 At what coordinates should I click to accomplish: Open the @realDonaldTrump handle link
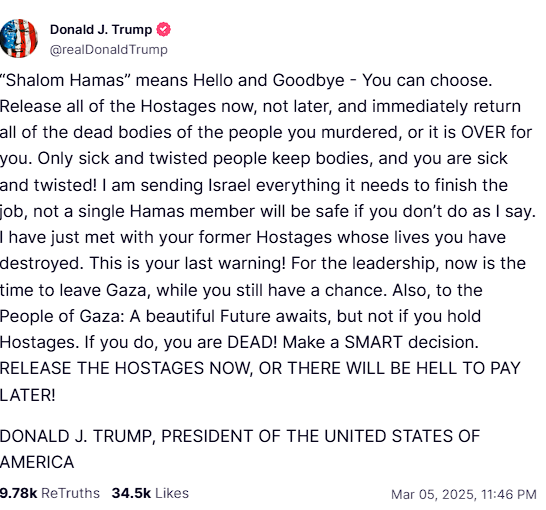tap(109, 50)
